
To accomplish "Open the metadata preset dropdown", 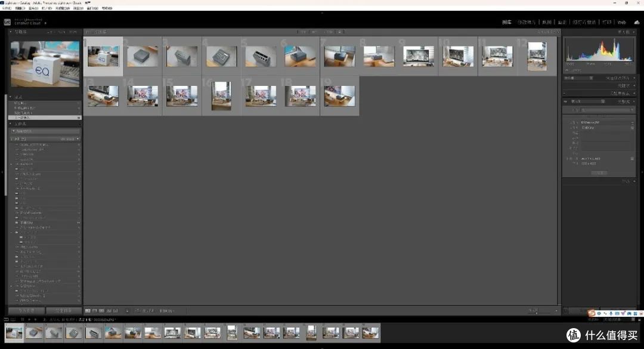I will point(607,110).
